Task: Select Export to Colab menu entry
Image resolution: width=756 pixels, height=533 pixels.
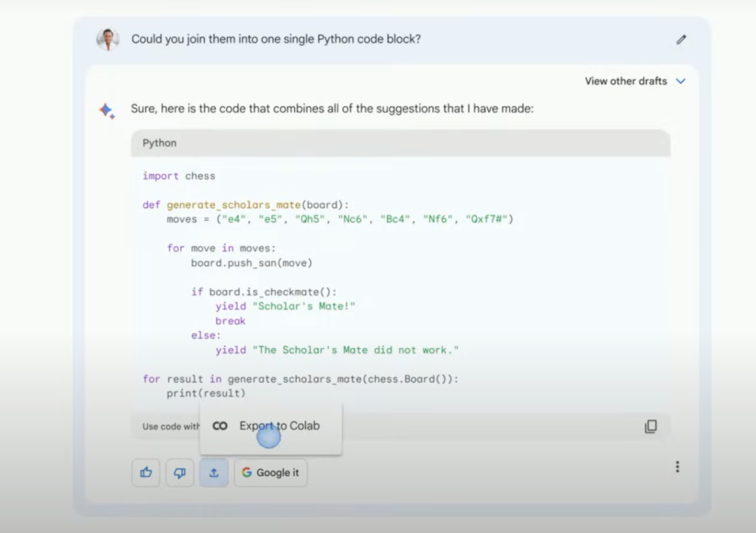Action: click(x=271, y=426)
